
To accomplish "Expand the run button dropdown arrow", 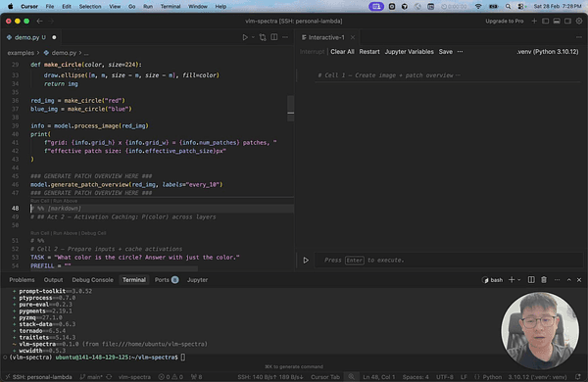I will pyautogui.click(x=253, y=37).
